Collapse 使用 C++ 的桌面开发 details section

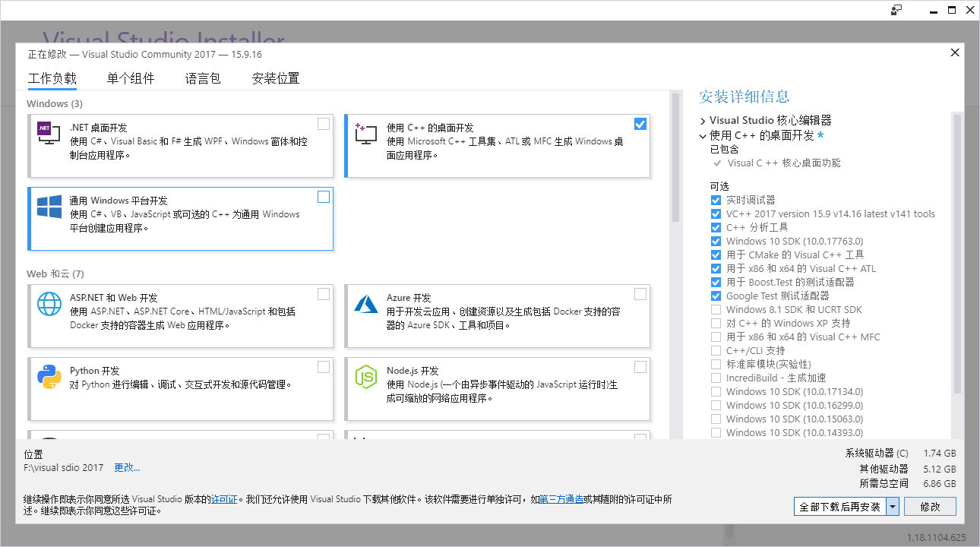pyautogui.click(x=703, y=136)
